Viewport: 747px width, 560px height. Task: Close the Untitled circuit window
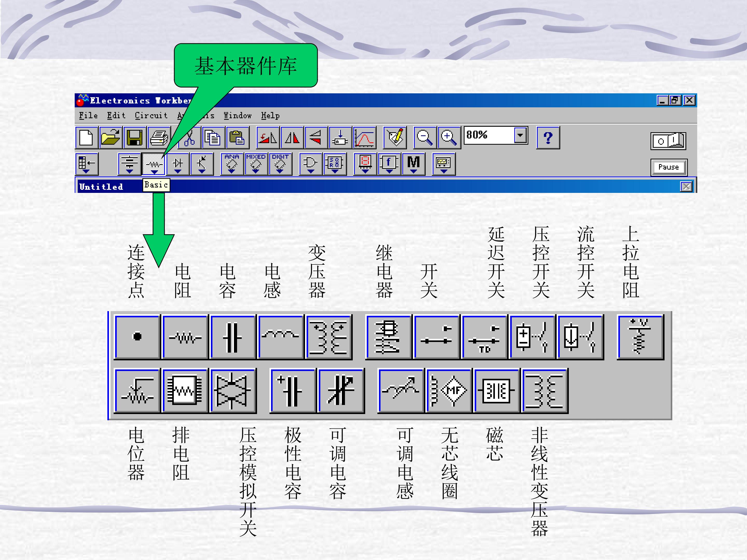pyautogui.click(x=686, y=187)
